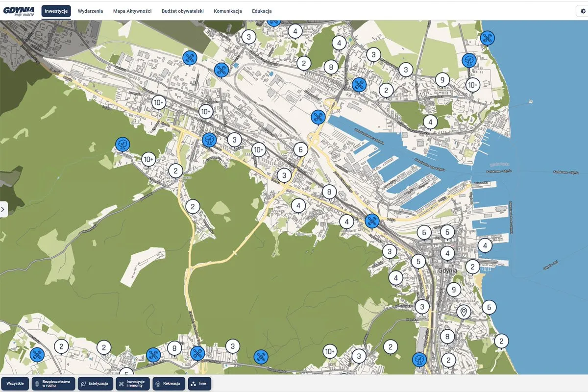The width and height of the screenshot is (588, 392).
Task: Open wrench marker at harbor's western tip
Action: tap(318, 117)
